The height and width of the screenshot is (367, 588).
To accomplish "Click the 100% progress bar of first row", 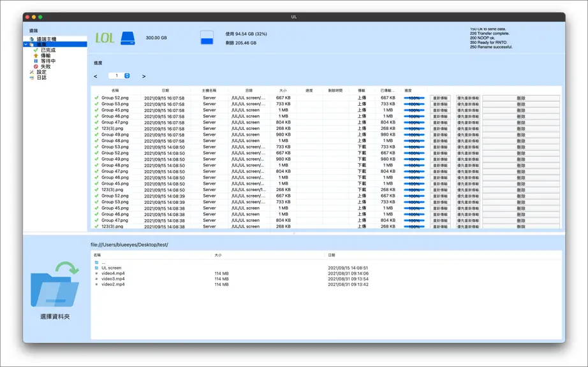I will 414,98.
